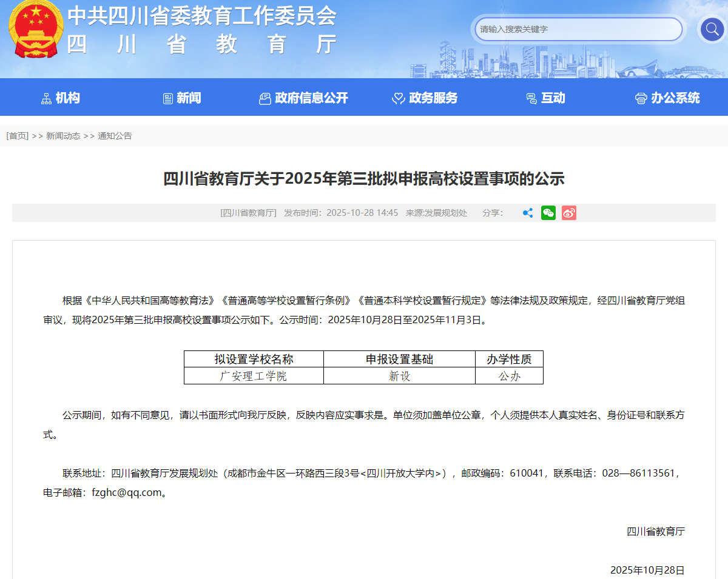Click the 拟设置学校名称 table header
This screenshot has height=579, width=728.
click(254, 359)
